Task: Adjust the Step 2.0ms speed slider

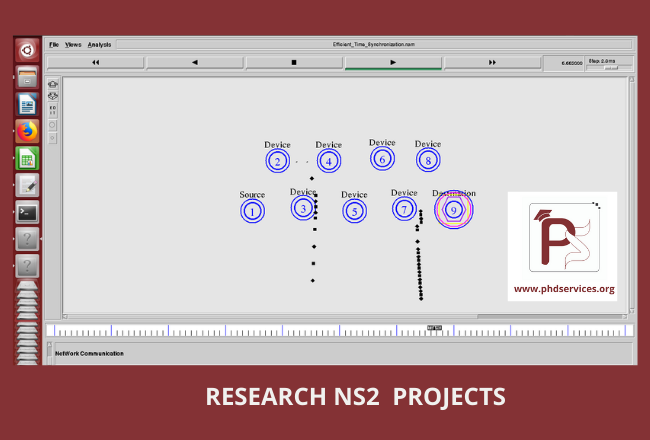Action: (611, 68)
